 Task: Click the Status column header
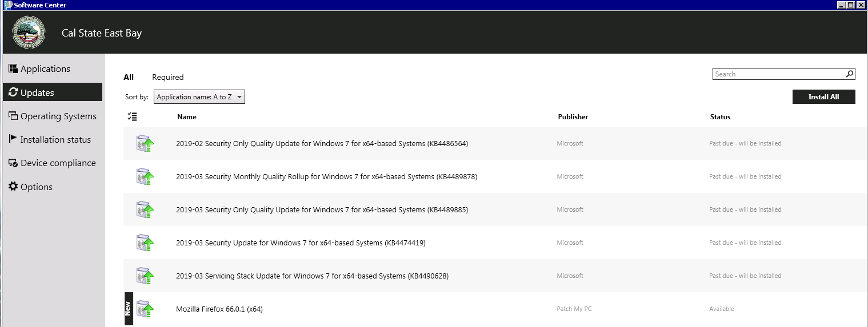point(720,117)
